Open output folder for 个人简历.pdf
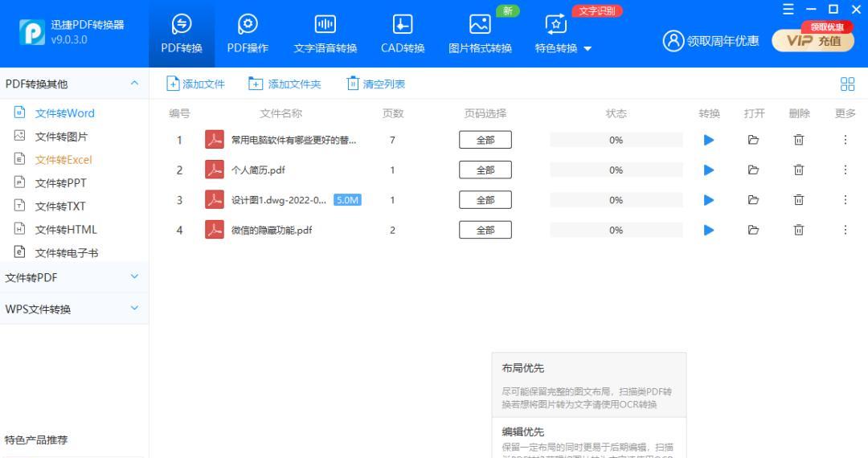Viewport: 868px width, 458px height. tap(753, 170)
